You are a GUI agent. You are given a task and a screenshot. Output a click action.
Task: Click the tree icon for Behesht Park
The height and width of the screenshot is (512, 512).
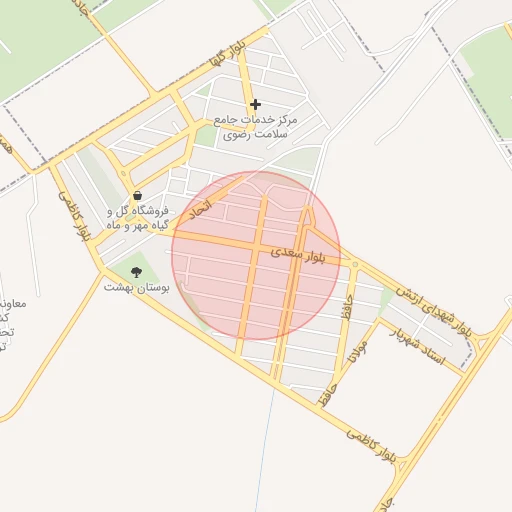pos(136,272)
